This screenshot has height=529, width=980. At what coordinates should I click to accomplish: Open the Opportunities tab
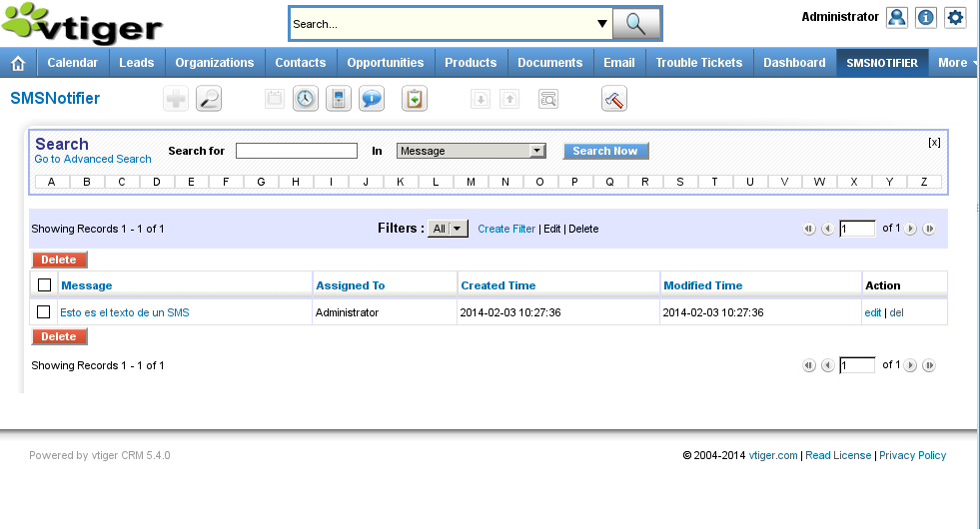385,63
